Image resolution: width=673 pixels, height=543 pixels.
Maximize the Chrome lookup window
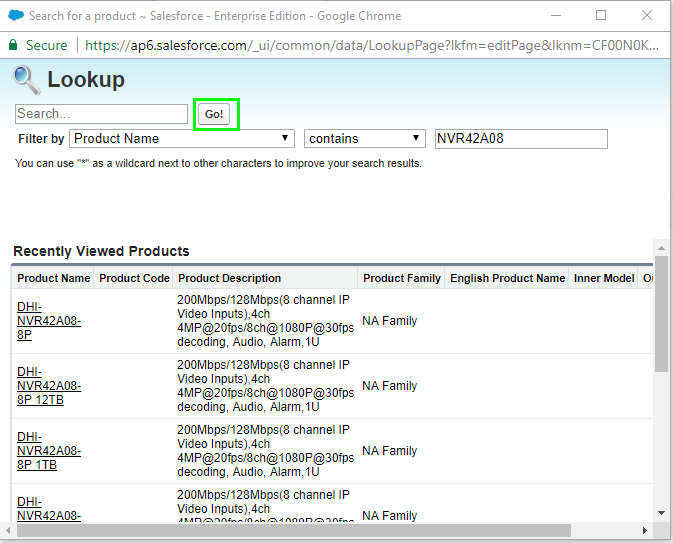click(x=601, y=15)
